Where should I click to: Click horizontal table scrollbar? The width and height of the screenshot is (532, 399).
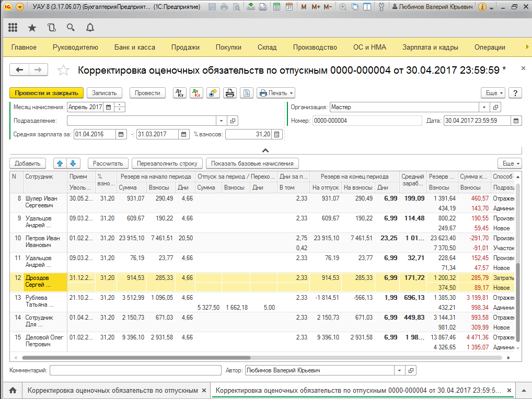pos(136,358)
